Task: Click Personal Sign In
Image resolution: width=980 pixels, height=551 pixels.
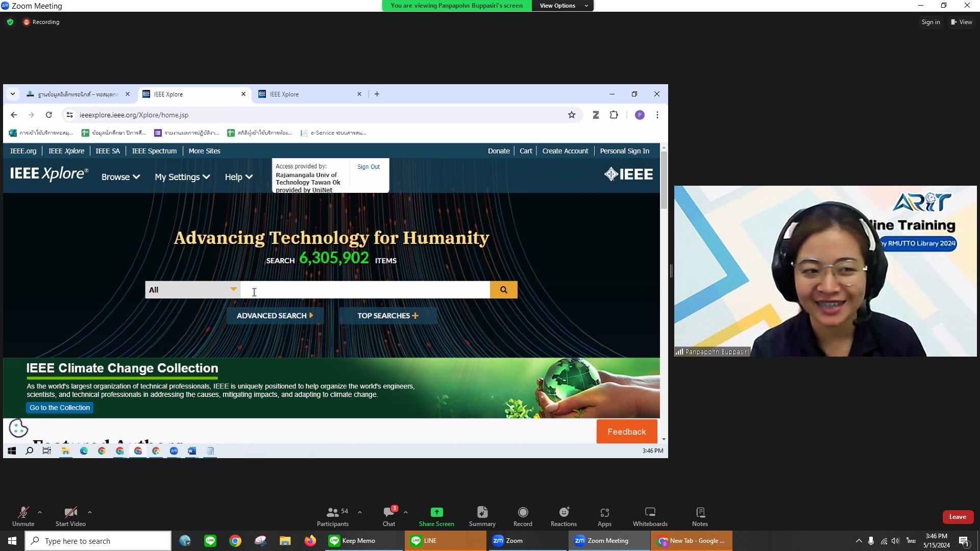Action: pos(624,151)
